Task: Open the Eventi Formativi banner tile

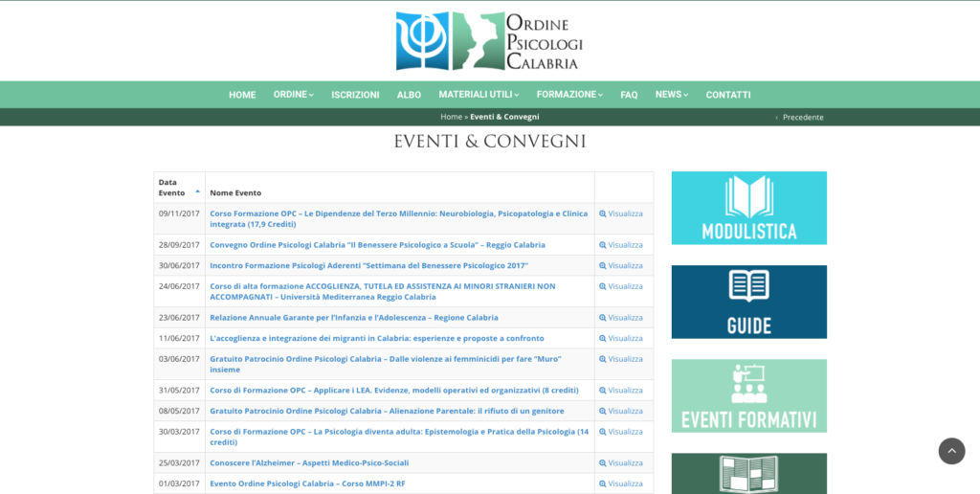Action: coord(748,395)
